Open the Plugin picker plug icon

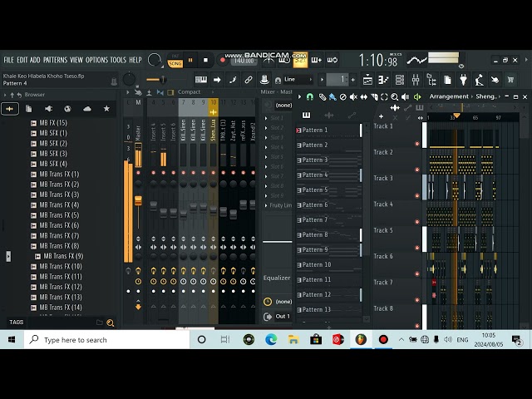[463, 80]
